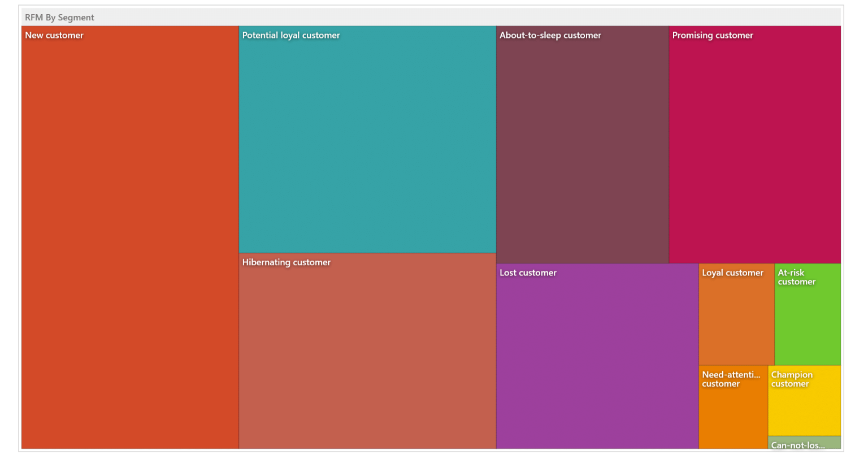The width and height of the screenshot is (868, 463).
Task: Click the 'Lost customer' label text
Action: [528, 272]
